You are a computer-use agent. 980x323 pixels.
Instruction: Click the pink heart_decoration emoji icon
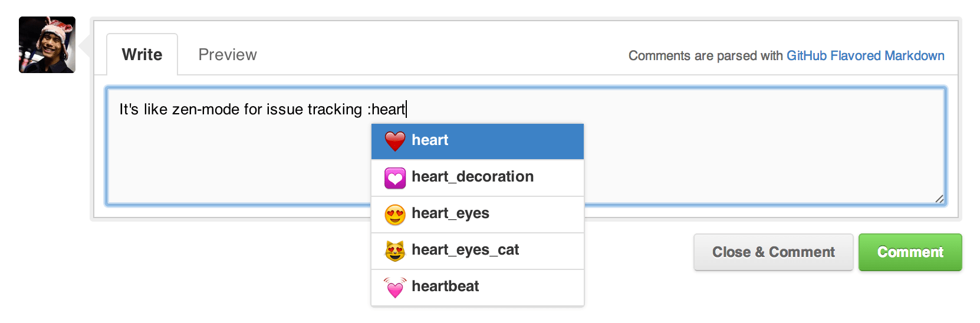pos(395,177)
